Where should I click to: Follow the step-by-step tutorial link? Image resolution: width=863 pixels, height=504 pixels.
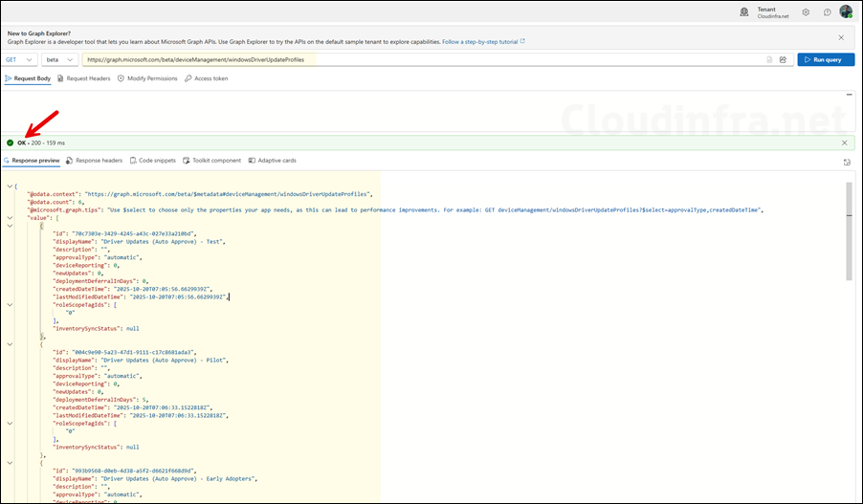click(483, 42)
